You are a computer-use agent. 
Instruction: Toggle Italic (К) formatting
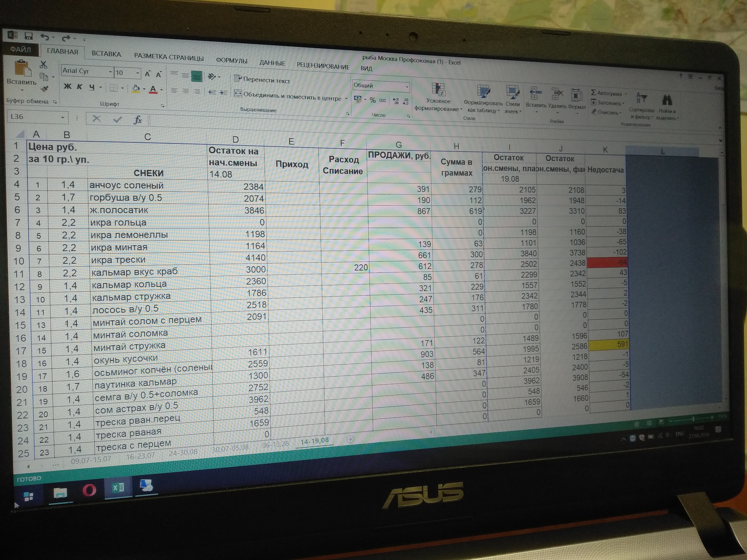click(80, 87)
